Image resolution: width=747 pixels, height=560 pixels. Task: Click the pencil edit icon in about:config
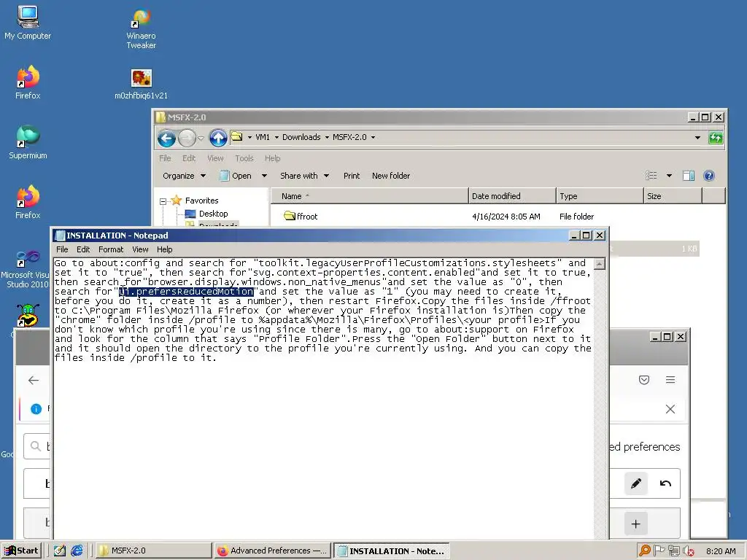(635, 483)
